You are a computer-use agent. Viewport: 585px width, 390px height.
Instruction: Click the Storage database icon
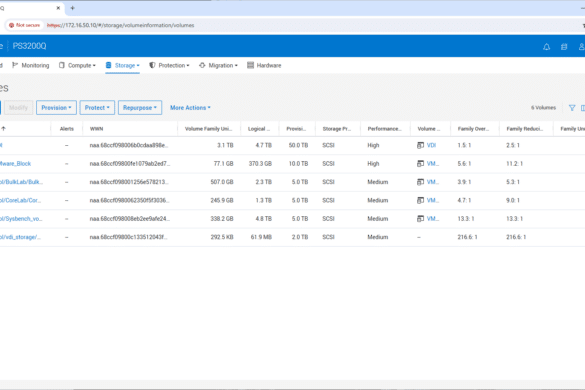(108, 65)
